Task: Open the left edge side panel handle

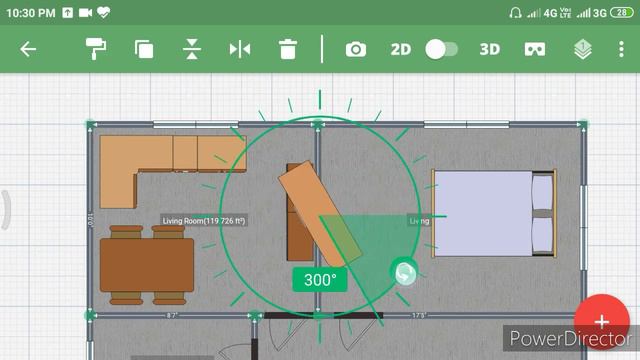Action: click(x=5, y=210)
